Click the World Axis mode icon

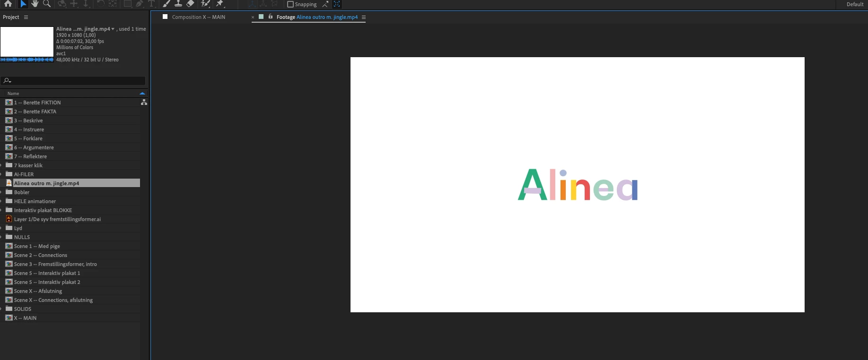(x=263, y=4)
